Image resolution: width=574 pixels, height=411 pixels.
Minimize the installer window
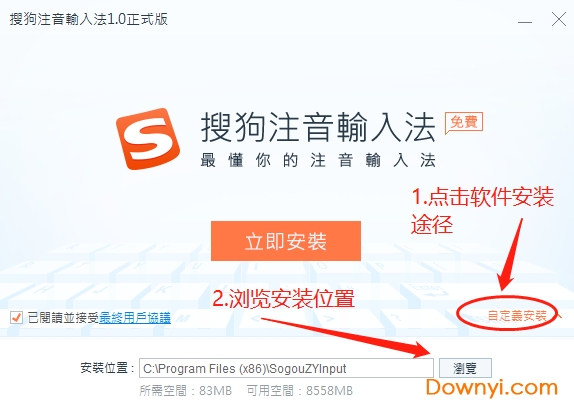pos(525,21)
